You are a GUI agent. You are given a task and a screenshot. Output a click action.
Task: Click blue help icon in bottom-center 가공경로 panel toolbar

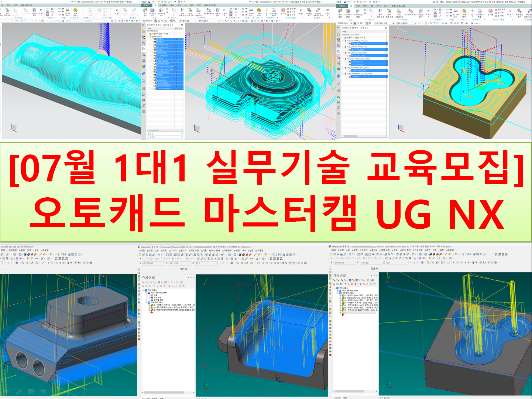coord(182,282)
